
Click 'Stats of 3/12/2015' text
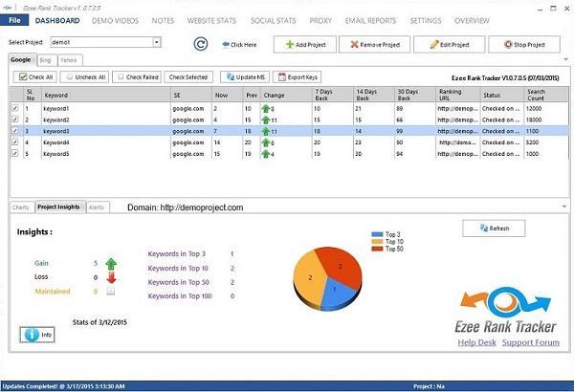click(x=99, y=322)
